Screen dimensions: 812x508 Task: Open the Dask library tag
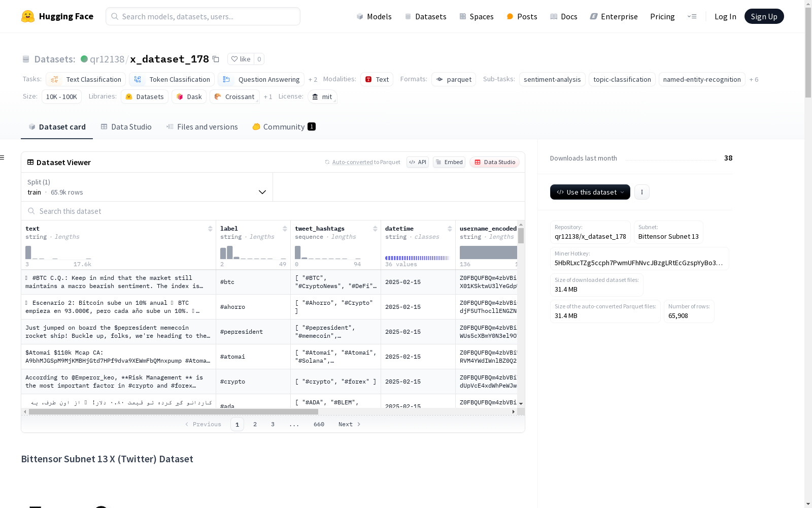(x=189, y=97)
